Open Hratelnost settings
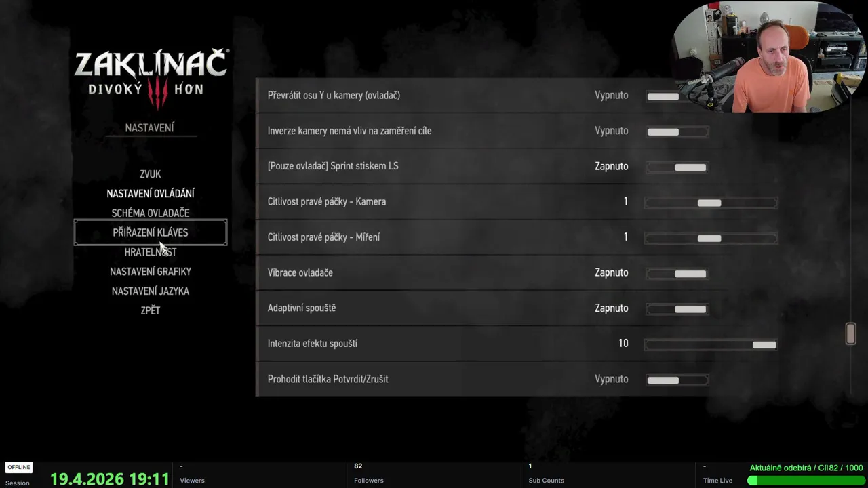 [x=151, y=252]
